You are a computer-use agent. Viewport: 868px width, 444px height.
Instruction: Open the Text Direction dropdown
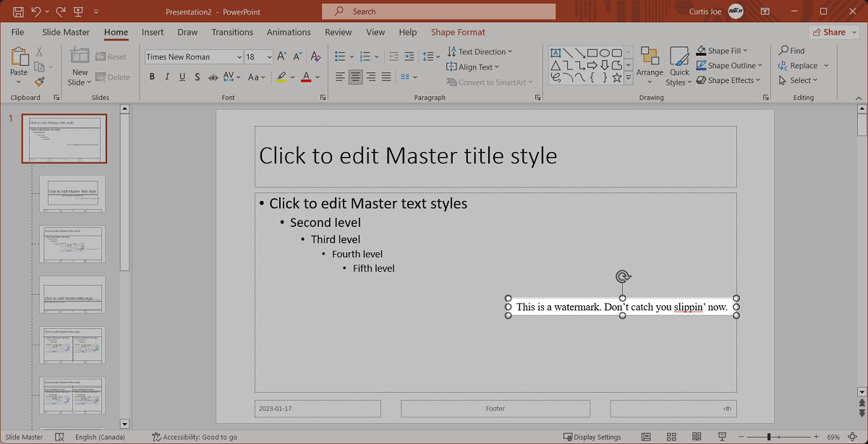click(480, 51)
